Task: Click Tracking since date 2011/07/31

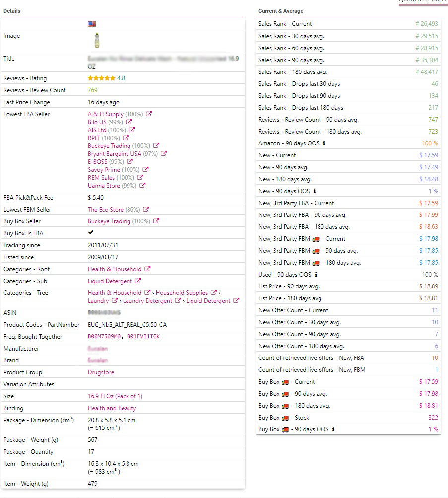Action: tap(103, 245)
